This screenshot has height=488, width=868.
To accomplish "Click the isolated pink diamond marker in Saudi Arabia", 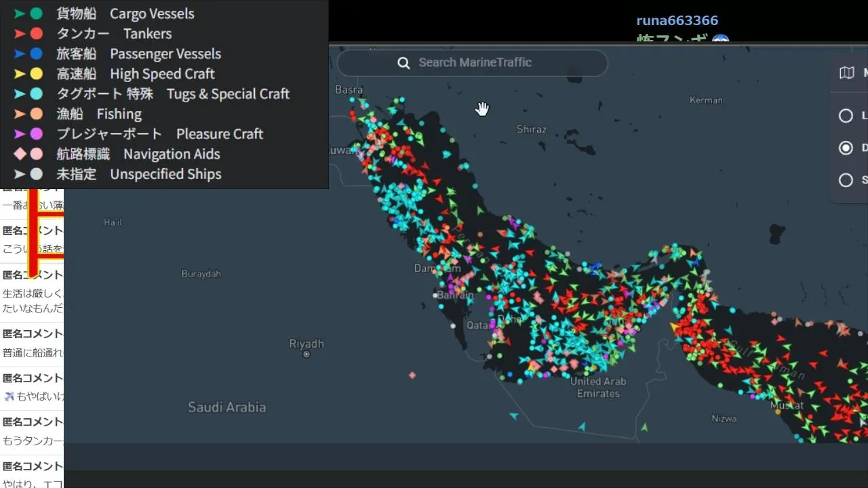I will pyautogui.click(x=412, y=375).
